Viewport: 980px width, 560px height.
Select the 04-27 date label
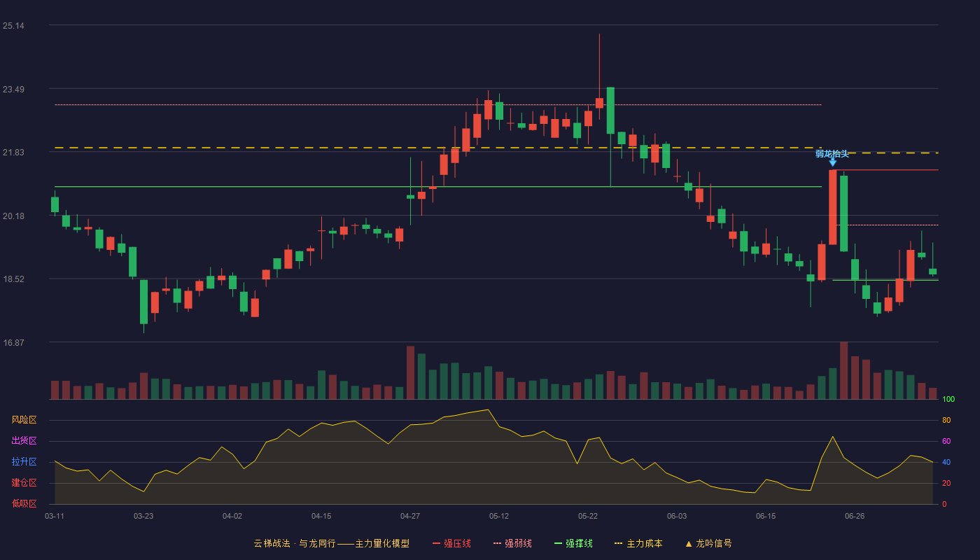pos(410,516)
